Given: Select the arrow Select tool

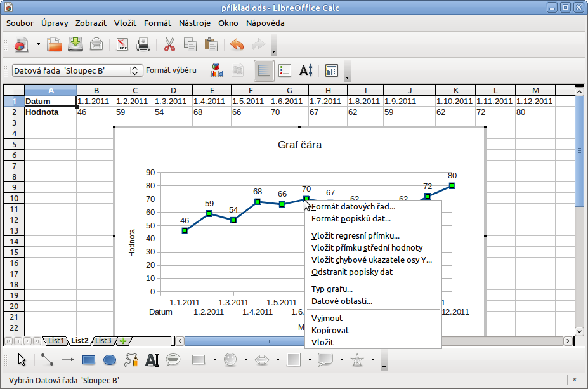Looking at the screenshot, I should 22,359.
